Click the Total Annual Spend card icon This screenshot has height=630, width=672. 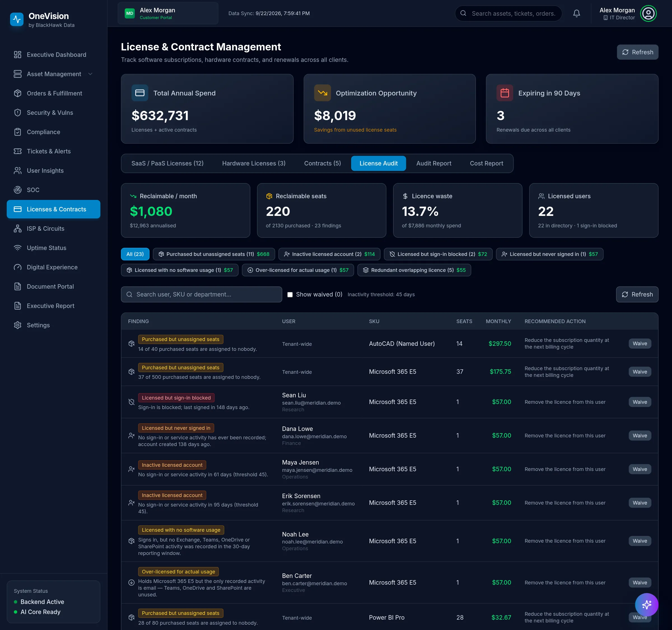point(140,93)
